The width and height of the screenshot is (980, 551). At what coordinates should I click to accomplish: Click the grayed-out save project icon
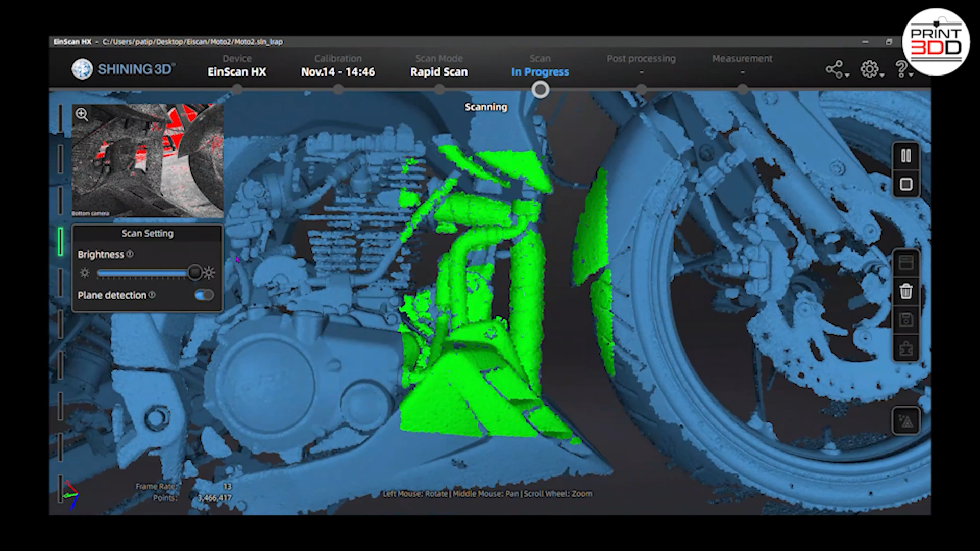906,320
